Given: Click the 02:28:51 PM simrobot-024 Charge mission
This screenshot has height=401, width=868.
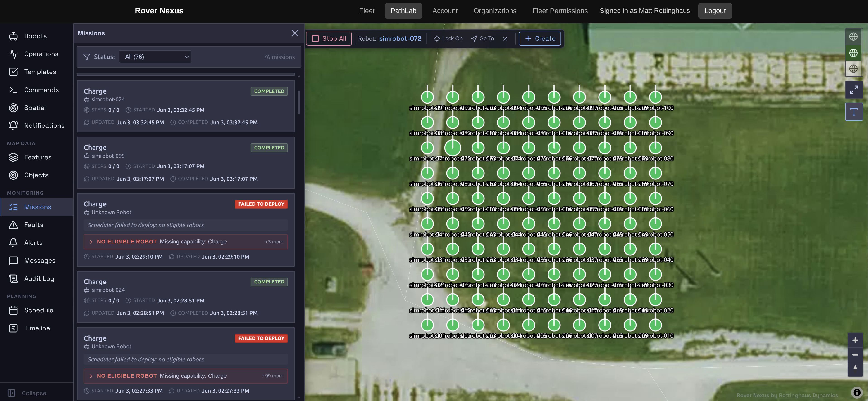Looking at the screenshot, I should pos(186,297).
